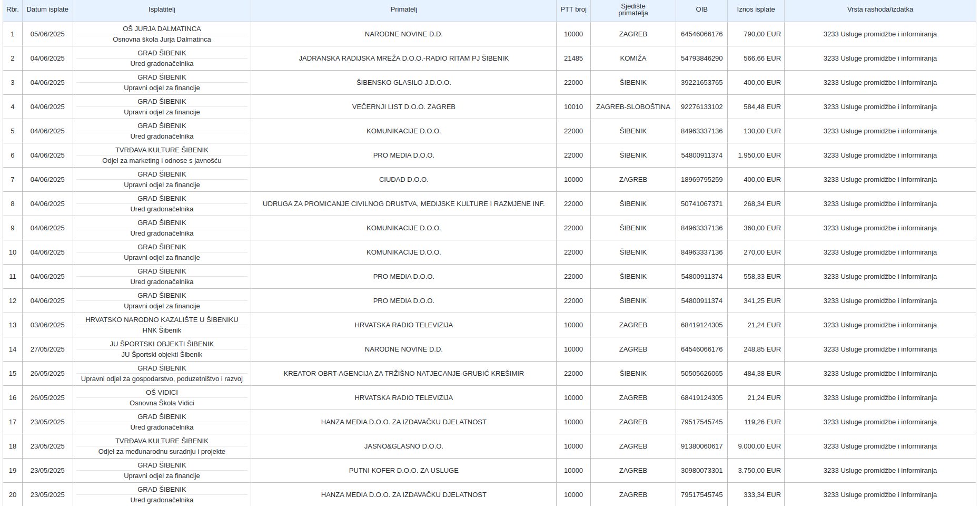This screenshot has height=506, width=980.
Task: Select the JADRANSKA RADIJSKA MREŽA recipient cell
Action: pyautogui.click(x=403, y=59)
